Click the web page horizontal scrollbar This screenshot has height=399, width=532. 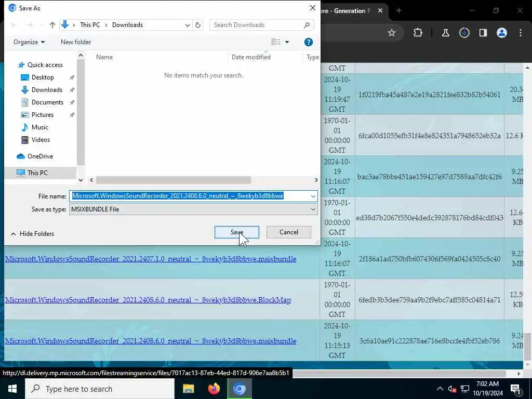399,374
